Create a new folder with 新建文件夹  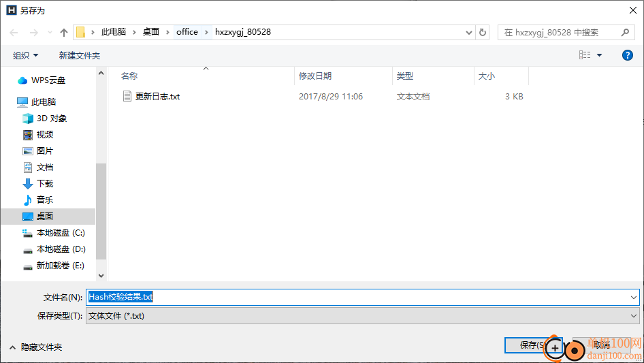tap(79, 55)
